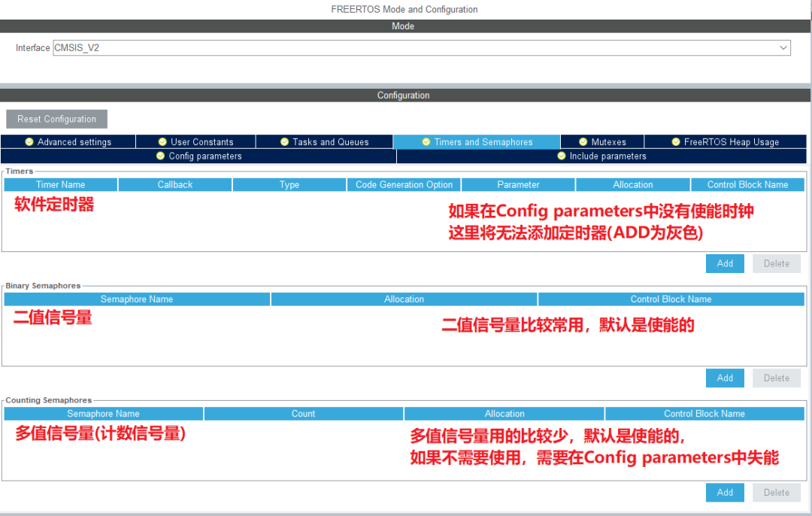812x516 pixels.
Task: Click the Type column header in Timers
Action: click(x=289, y=184)
